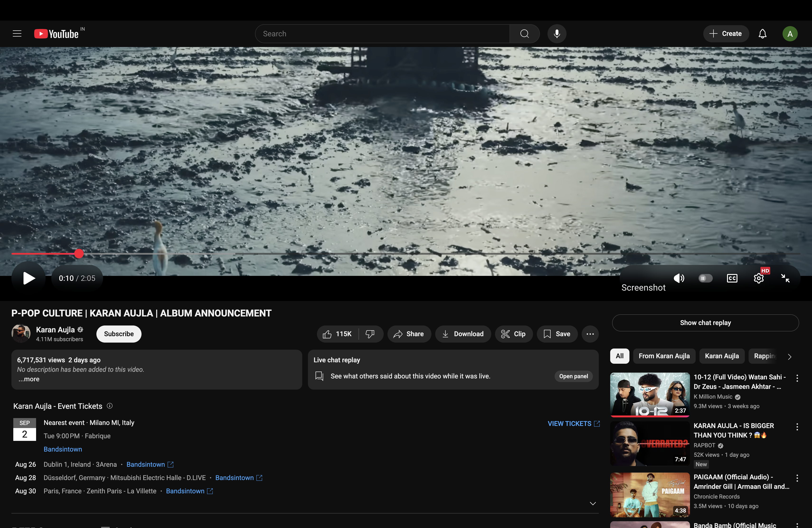Screen dimensions: 812x528
Task: Click in the Search input field
Action: [382, 34]
